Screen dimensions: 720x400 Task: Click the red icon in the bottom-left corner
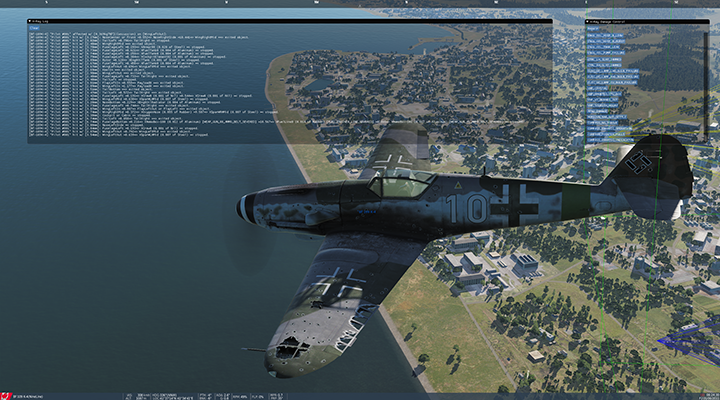[6, 395]
